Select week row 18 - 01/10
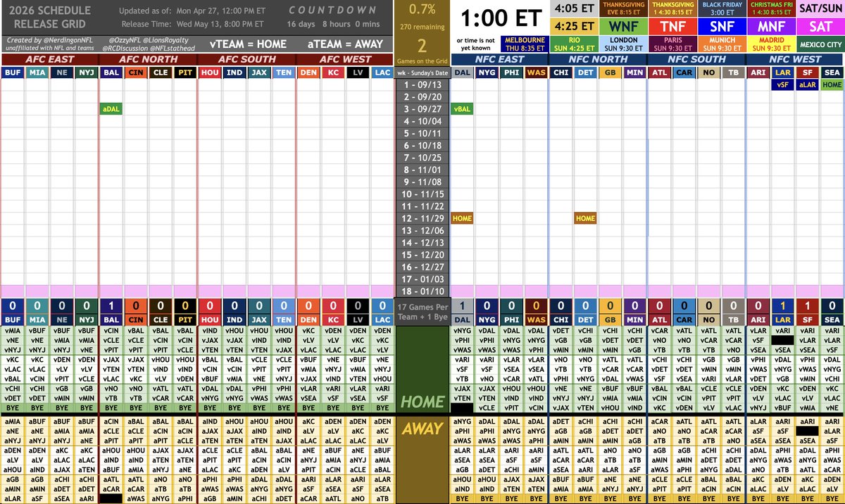This screenshot has height=504, width=845. point(423,291)
